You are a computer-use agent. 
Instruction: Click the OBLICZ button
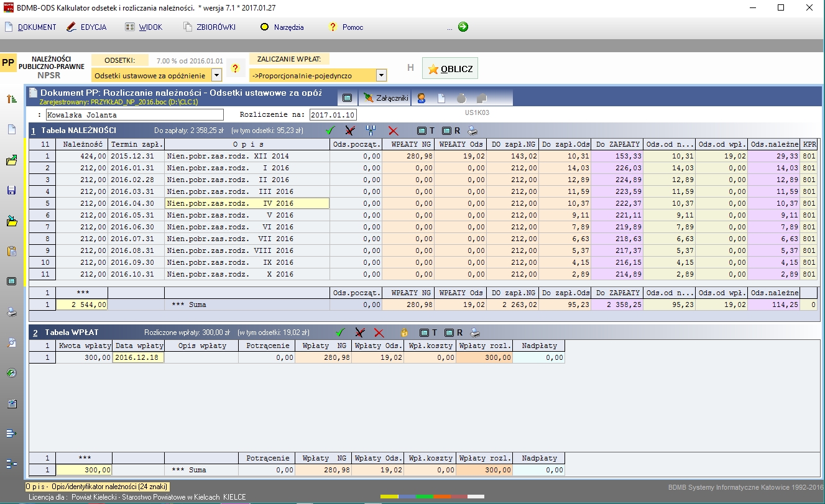point(450,68)
